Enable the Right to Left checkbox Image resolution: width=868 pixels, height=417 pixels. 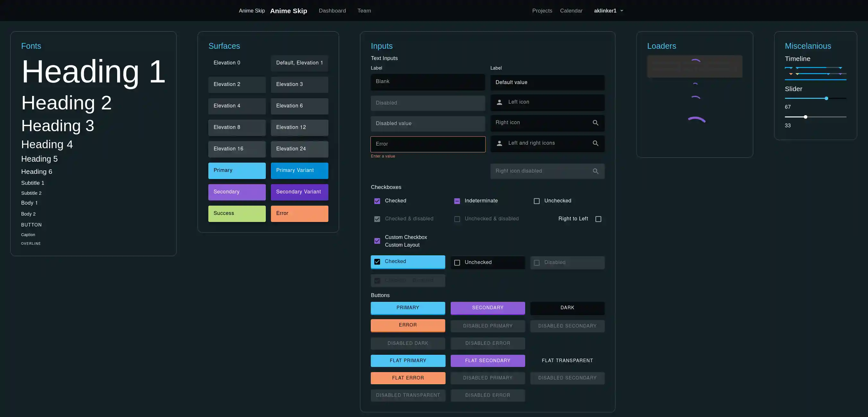[598, 219]
